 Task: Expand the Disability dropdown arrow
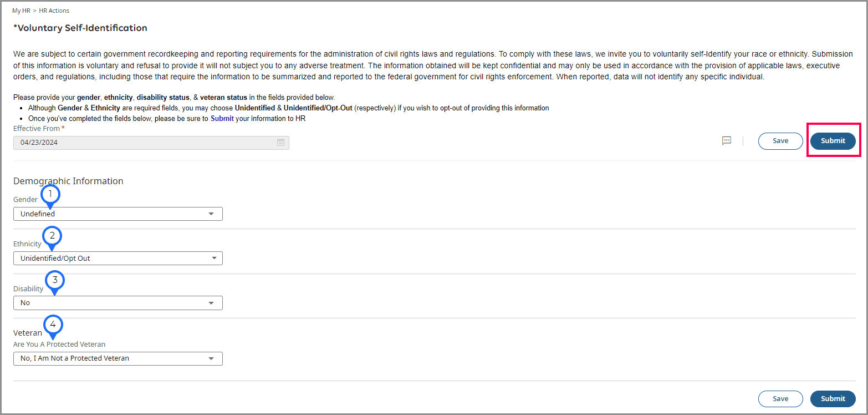coord(211,303)
